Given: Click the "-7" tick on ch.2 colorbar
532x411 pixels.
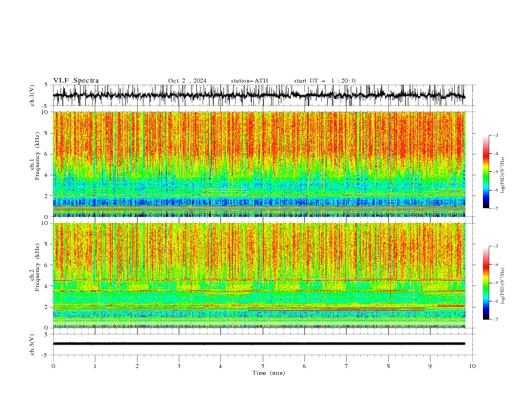Looking at the screenshot, I should coord(495,320).
